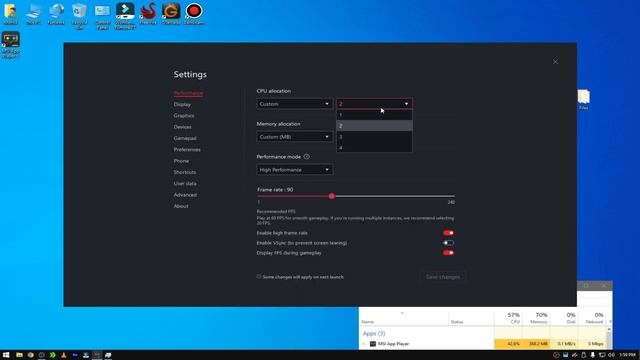Viewport: 640px width, 360px height.
Task: Open the Gamepad settings tab
Action: click(x=185, y=138)
